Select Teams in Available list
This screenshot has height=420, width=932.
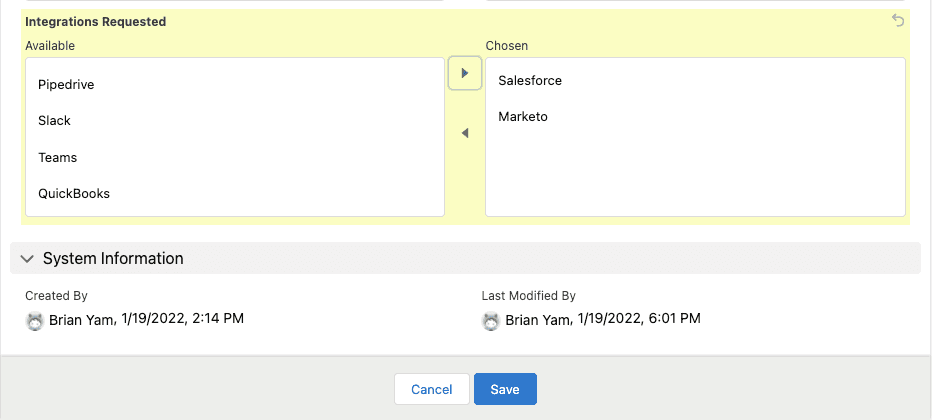(58, 158)
